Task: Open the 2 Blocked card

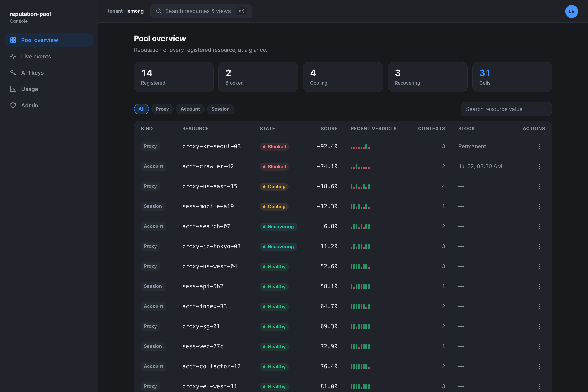Action: click(x=258, y=77)
